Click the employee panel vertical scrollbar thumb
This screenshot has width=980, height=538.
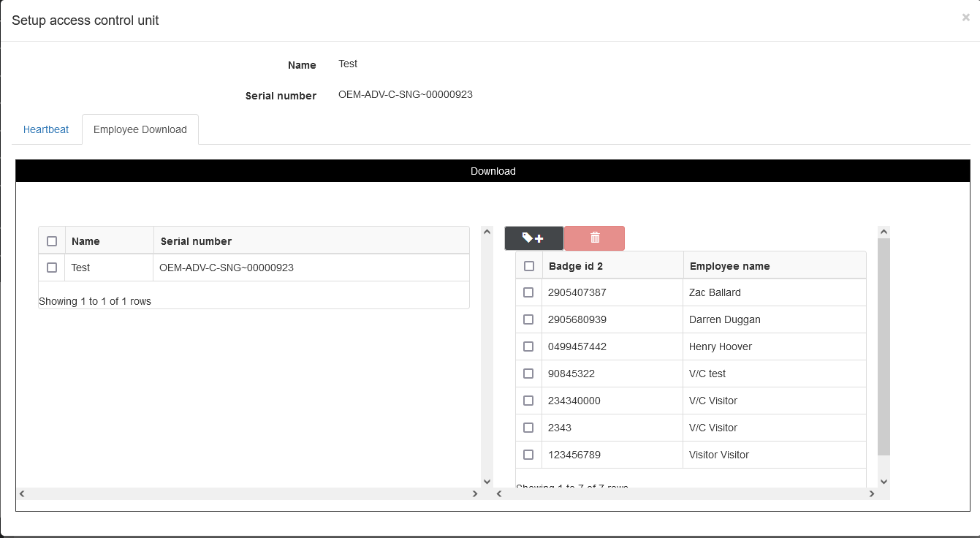[x=884, y=344]
